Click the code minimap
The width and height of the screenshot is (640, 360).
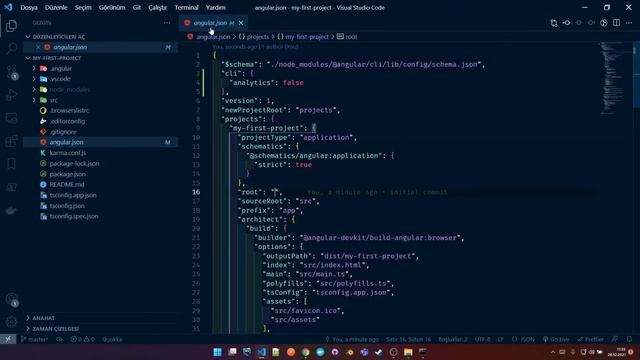click(x=613, y=78)
